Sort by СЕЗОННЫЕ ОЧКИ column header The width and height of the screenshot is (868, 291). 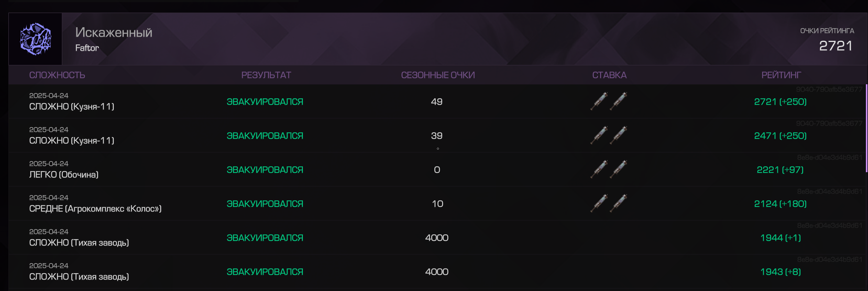(x=438, y=75)
